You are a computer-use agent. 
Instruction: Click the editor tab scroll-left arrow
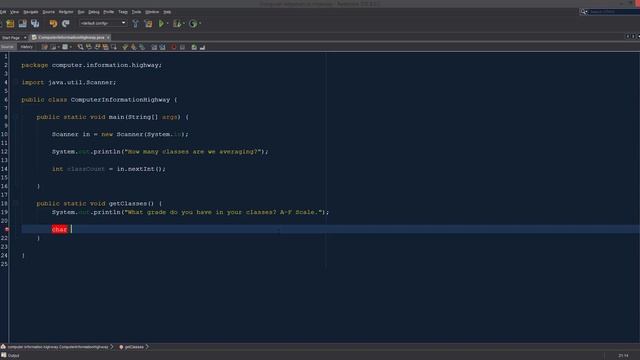point(627,36)
